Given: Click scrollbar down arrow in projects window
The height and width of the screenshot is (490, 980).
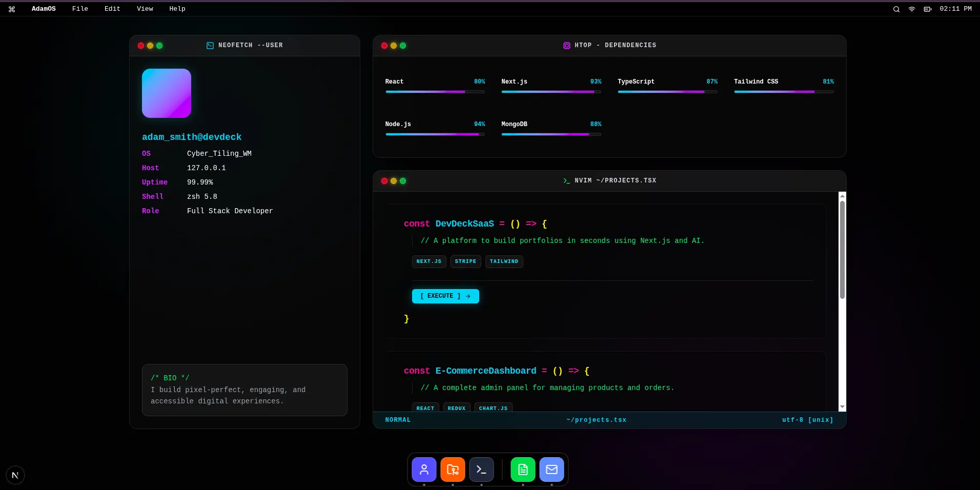Looking at the screenshot, I should click(x=842, y=407).
